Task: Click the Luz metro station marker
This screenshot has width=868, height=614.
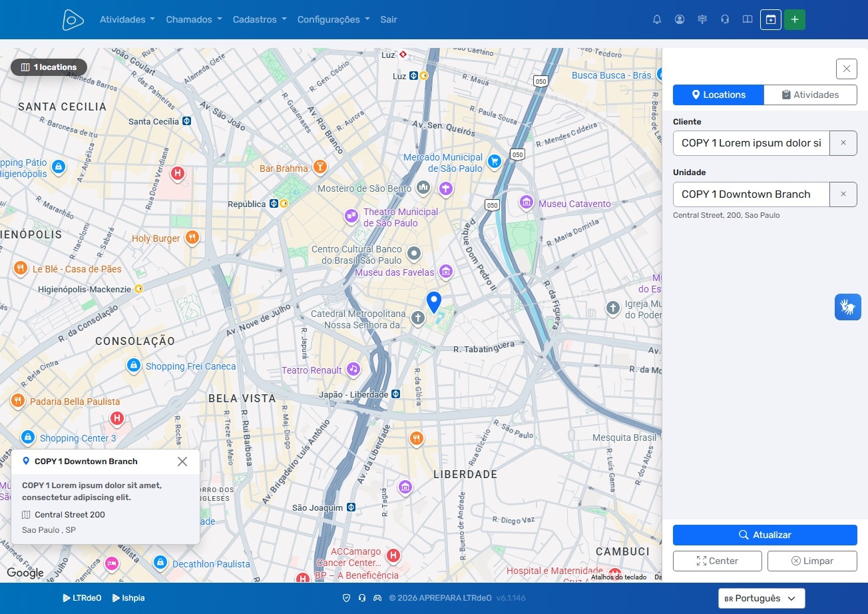Action: (413, 76)
